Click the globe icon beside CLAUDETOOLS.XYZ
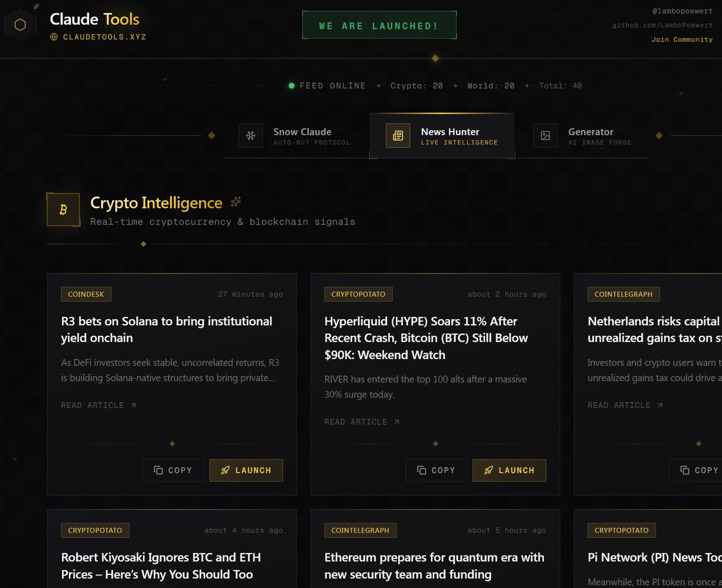 [54, 37]
